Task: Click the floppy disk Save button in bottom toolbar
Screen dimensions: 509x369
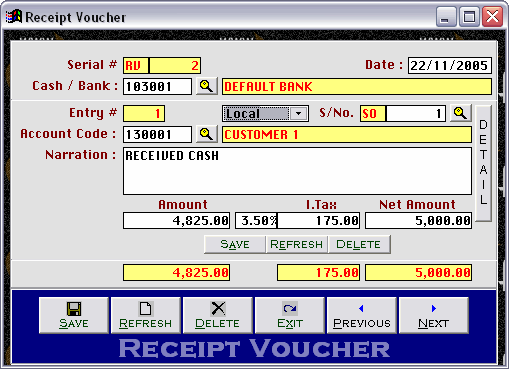Action: coord(74,315)
